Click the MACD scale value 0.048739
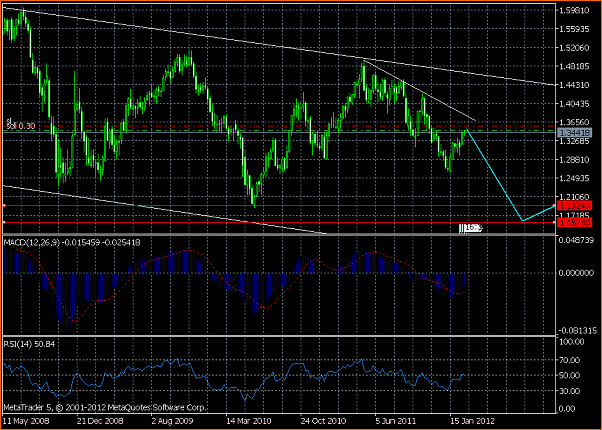 578,239
